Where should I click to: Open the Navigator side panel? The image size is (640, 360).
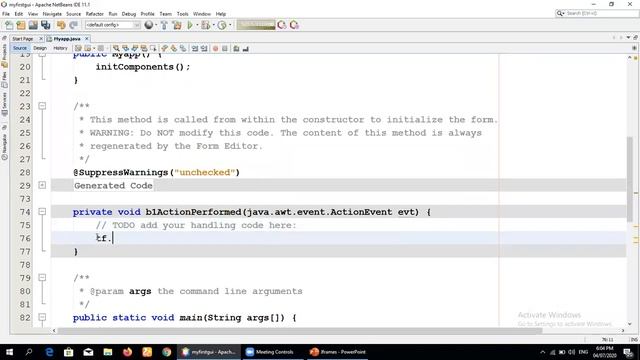(4, 147)
